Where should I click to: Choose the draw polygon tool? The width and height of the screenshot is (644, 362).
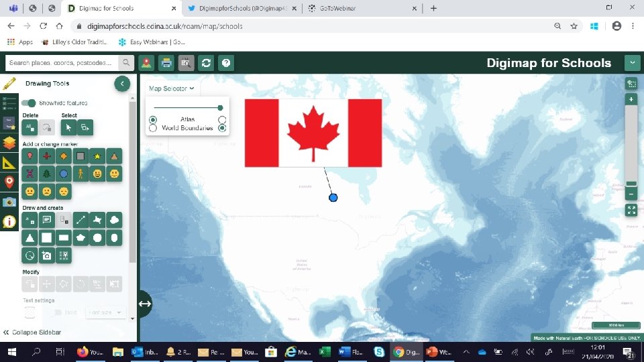(97, 220)
